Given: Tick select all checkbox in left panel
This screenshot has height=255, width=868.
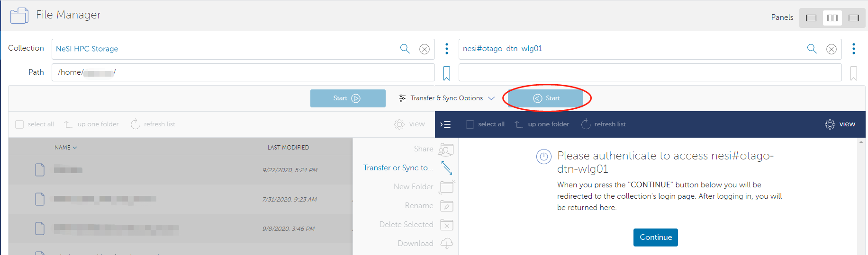Looking at the screenshot, I should pyautogui.click(x=19, y=124).
